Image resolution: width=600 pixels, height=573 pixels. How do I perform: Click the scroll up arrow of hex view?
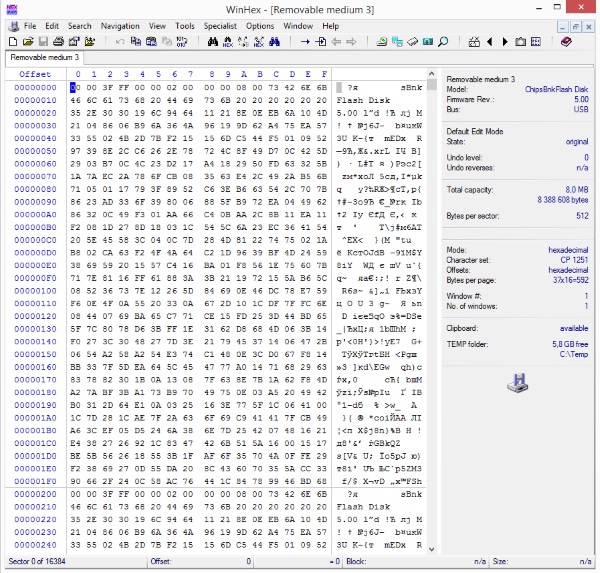432,74
